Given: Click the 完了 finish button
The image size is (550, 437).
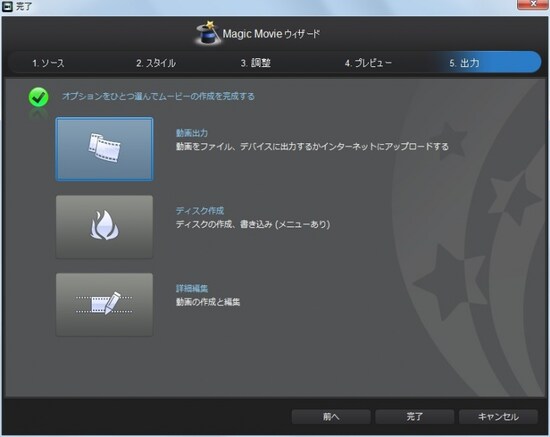Looking at the screenshot, I should (415, 417).
